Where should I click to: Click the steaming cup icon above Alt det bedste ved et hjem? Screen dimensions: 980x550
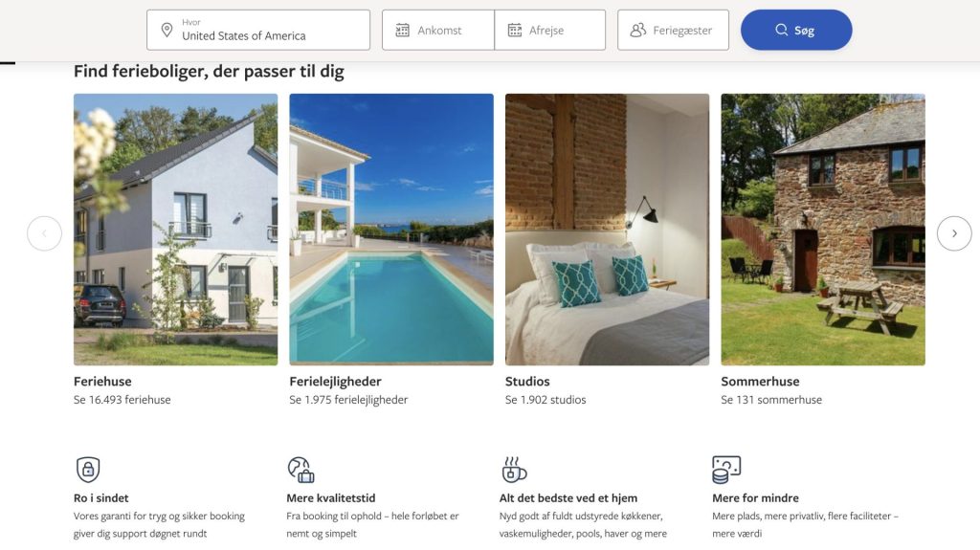(x=514, y=470)
